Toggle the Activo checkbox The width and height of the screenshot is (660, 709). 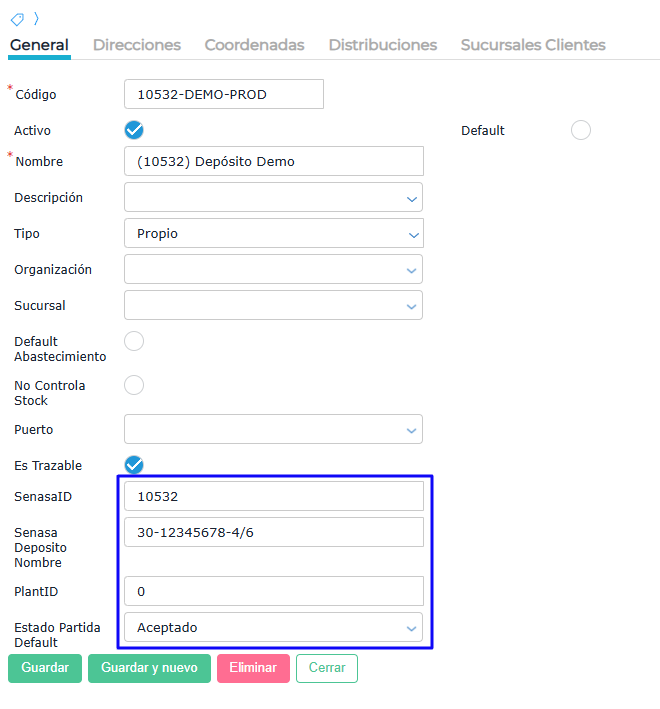[x=134, y=130]
